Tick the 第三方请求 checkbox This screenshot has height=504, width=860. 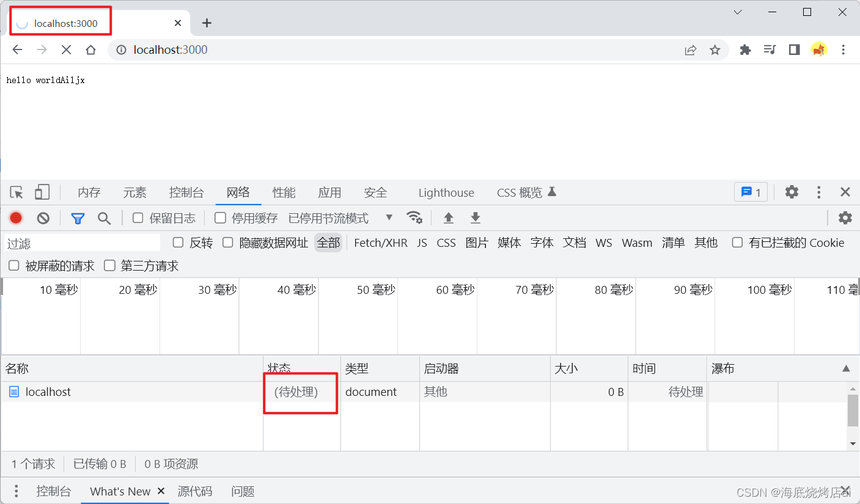point(110,265)
